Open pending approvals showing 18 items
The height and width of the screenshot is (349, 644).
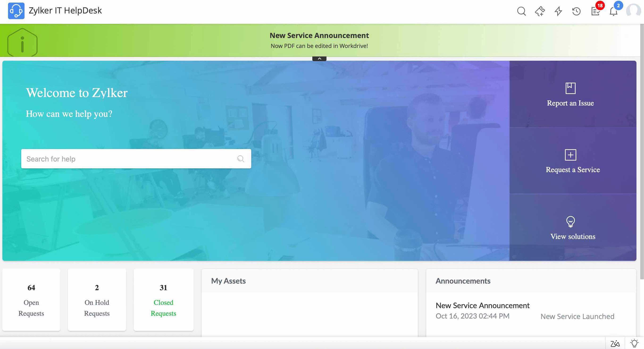pos(595,12)
